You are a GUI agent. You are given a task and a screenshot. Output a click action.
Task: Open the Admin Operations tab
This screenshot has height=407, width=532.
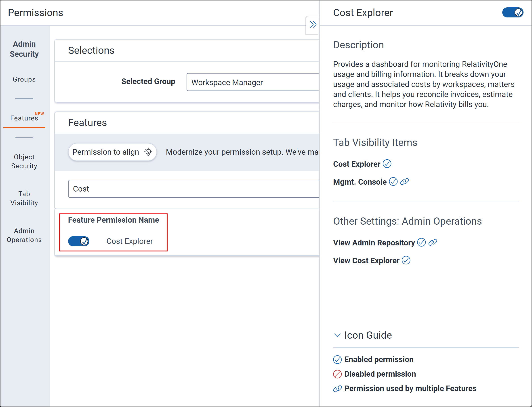pyautogui.click(x=24, y=235)
